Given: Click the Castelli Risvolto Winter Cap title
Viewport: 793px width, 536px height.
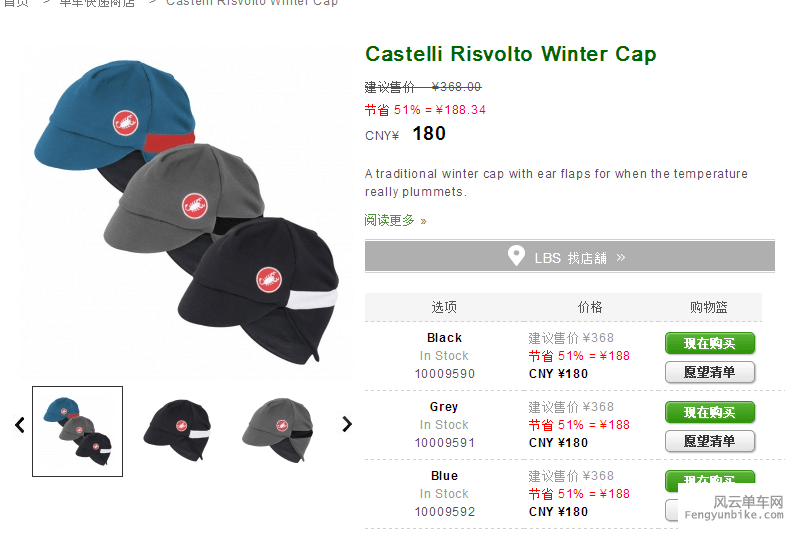Looking at the screenshot, I should coord(511,54).
